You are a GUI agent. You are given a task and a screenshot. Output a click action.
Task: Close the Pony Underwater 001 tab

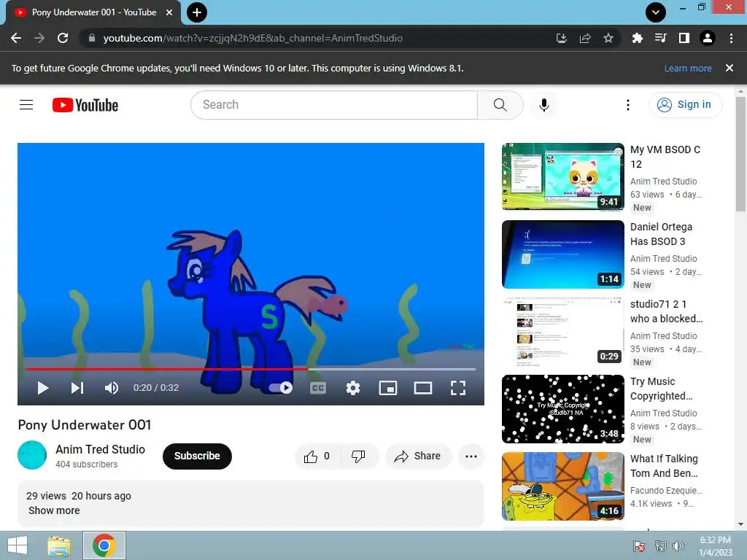tap(169, 13)
